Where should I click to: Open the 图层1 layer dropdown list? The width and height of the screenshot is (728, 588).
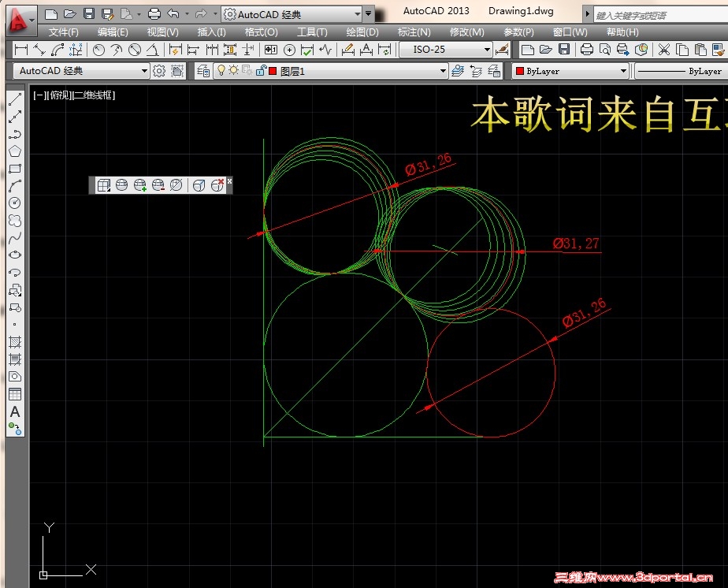[443, 71]
